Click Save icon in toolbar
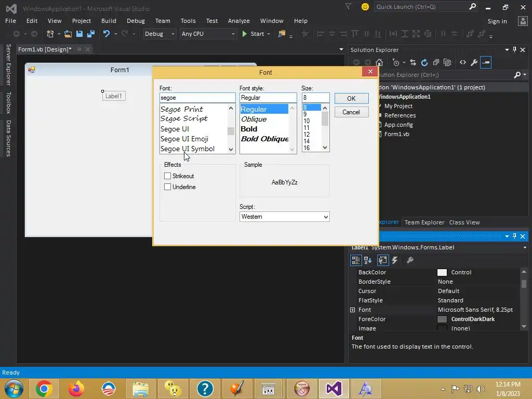532x399 pixels. (x=79, y=34)
